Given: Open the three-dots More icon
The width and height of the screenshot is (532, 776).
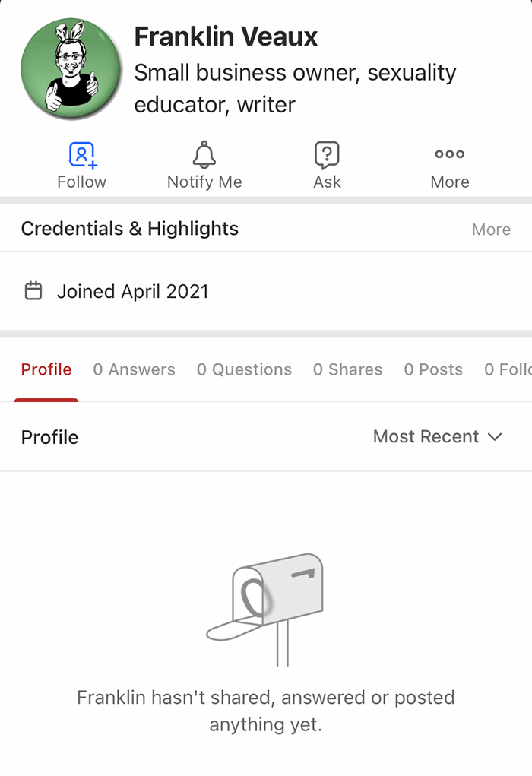Looking at the screenshot, I should 449,154.
